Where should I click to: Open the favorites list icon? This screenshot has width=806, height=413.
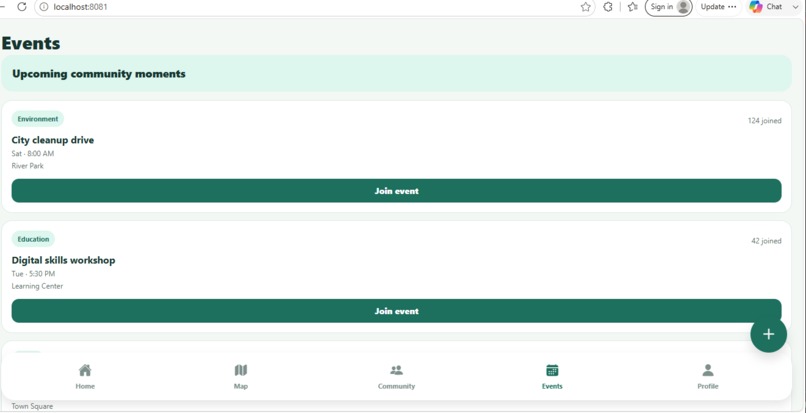coord(633,7)
